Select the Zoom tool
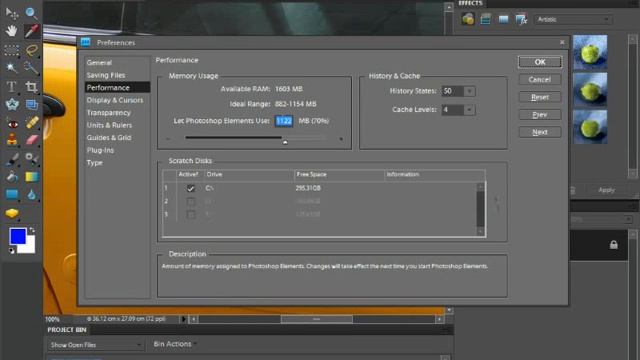 pyautogui.click(x=31, y=13)
